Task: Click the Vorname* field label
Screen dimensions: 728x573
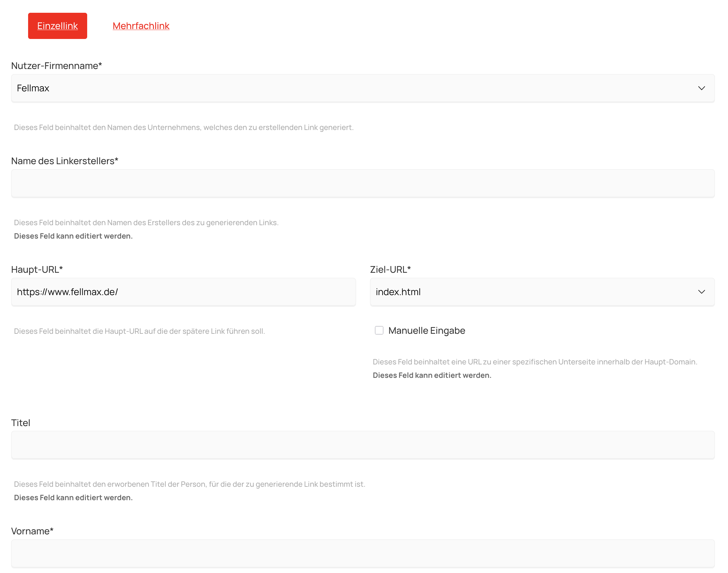Action: click(32, 531)
